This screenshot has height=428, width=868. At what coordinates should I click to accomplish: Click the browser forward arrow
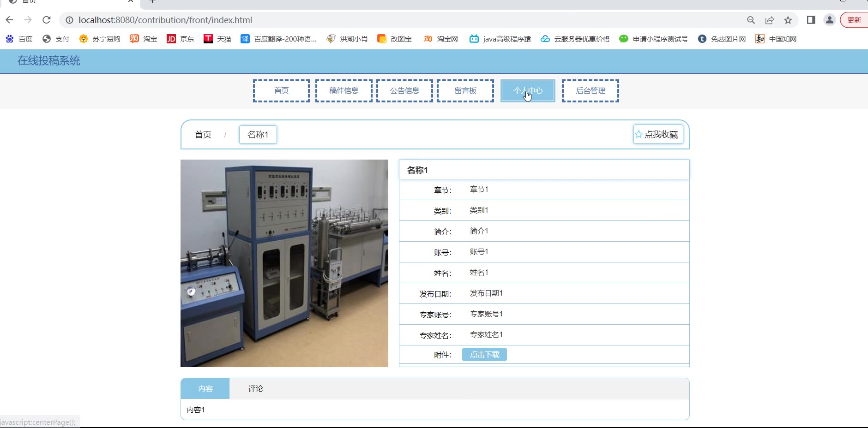[x=28, y=20]
